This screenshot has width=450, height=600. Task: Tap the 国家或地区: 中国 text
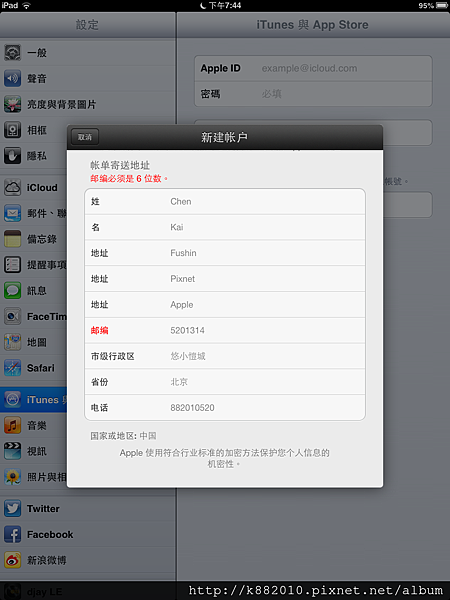[x=123, y=436]
